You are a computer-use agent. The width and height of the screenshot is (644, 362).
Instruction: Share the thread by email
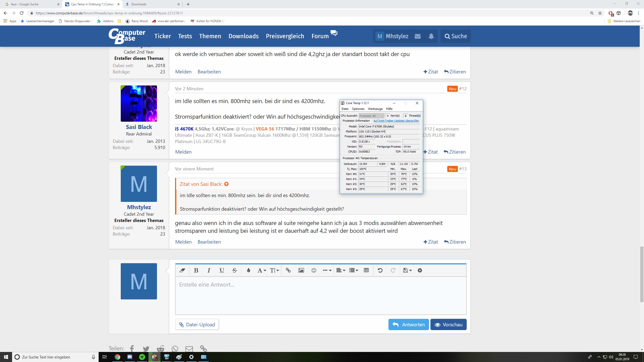pos(189,349)
